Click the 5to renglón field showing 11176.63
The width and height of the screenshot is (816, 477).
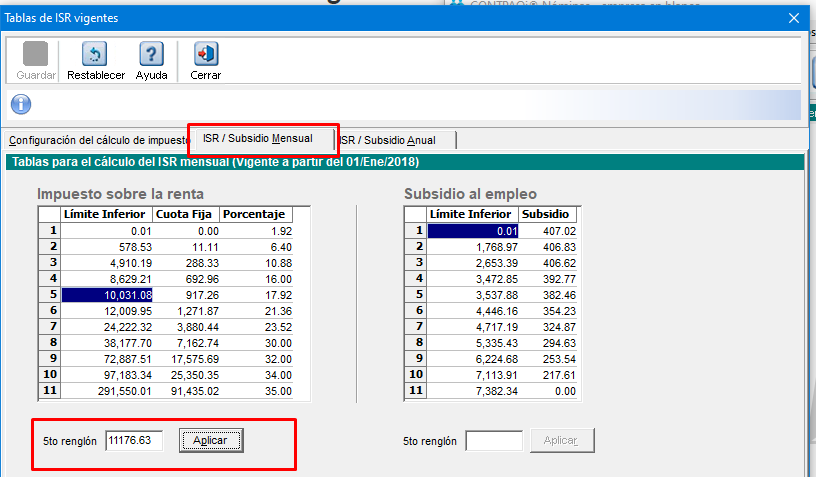[x=134, y=440]
